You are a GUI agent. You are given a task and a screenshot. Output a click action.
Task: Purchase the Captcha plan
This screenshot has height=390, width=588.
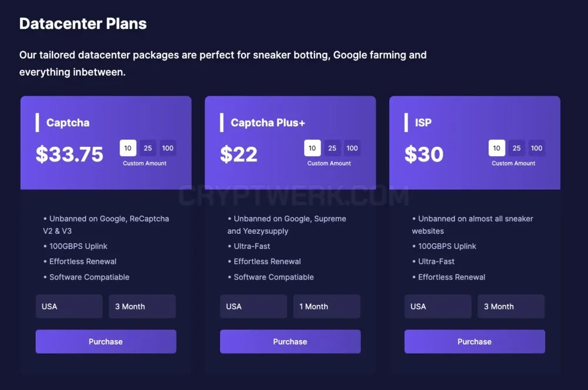(x=106, y=342)
